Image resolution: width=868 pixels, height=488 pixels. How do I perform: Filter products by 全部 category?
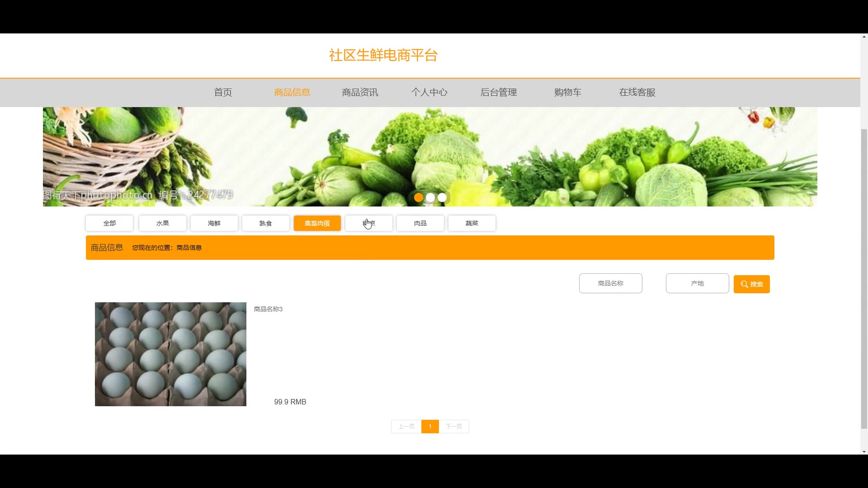click(x=109, y=223)
